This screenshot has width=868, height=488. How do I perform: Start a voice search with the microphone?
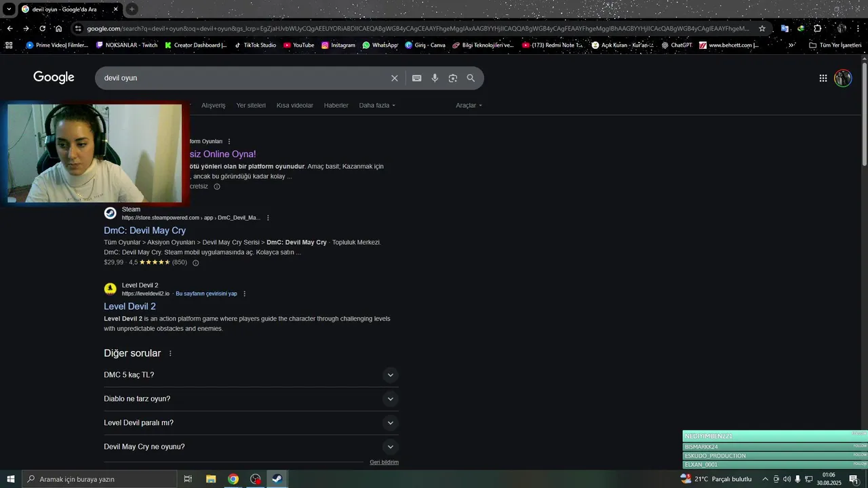[x=435, y=78]
